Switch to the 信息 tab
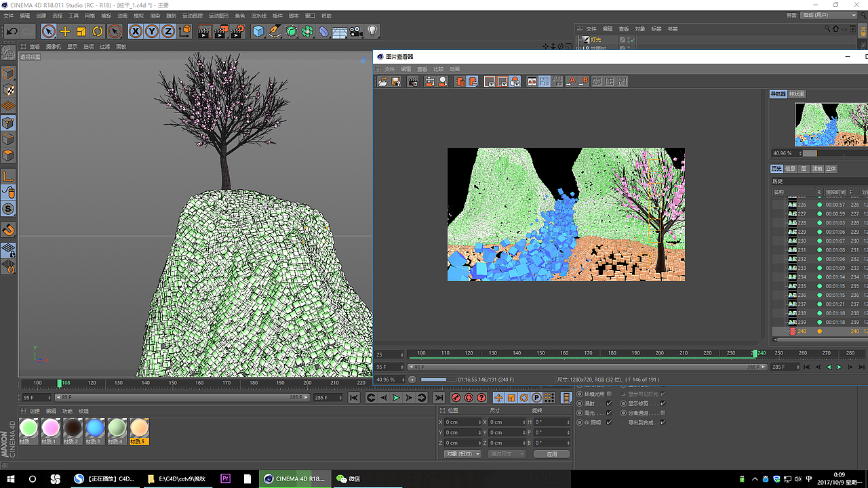868x488 pixels. click(791, 169)
